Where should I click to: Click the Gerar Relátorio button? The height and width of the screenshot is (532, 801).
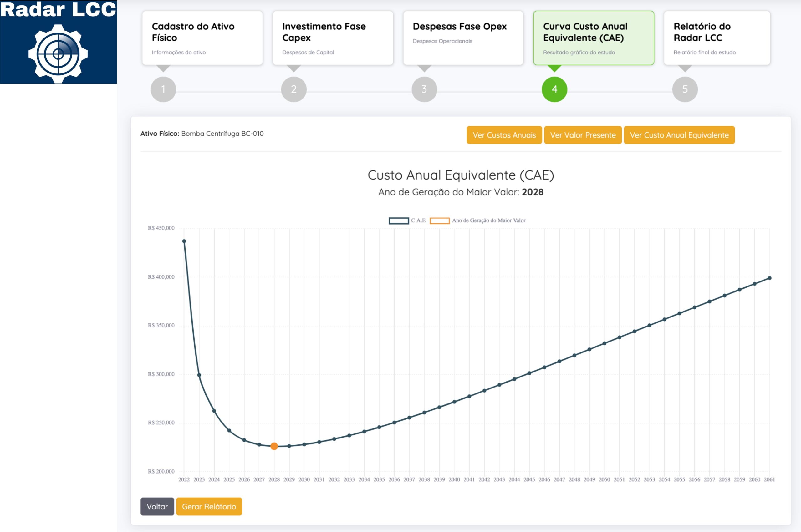(209, 507)
